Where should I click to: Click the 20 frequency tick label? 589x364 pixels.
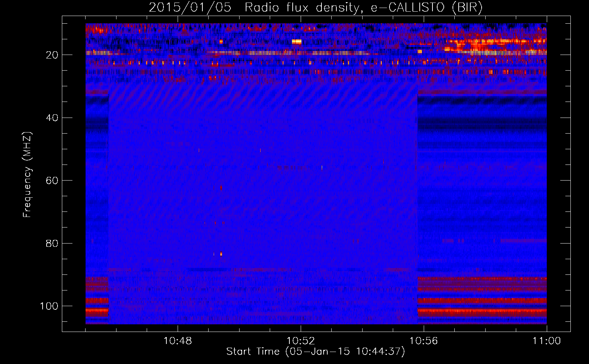(52, 55)
